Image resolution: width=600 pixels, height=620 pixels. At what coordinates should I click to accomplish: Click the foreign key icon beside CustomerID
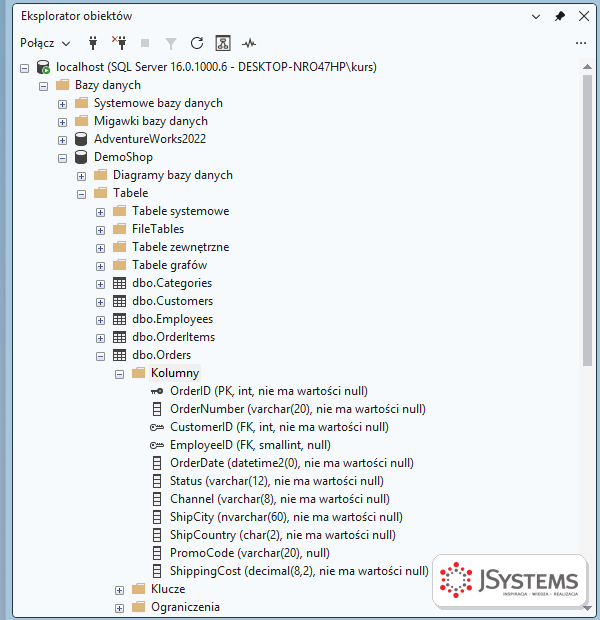click(x=157, y=427)
